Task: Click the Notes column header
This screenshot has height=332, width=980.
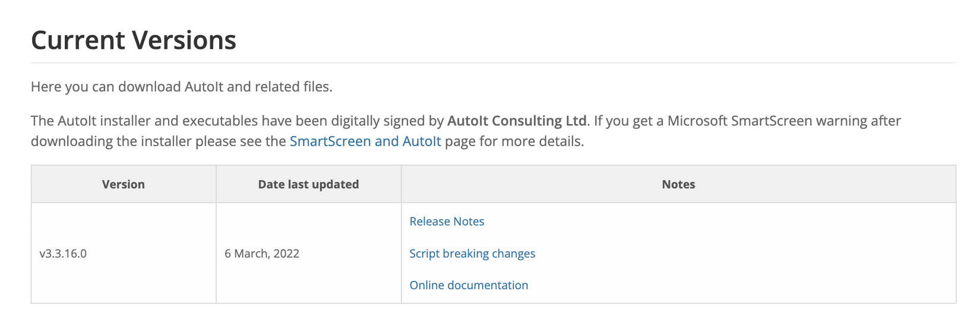Action: pos(678,184)
